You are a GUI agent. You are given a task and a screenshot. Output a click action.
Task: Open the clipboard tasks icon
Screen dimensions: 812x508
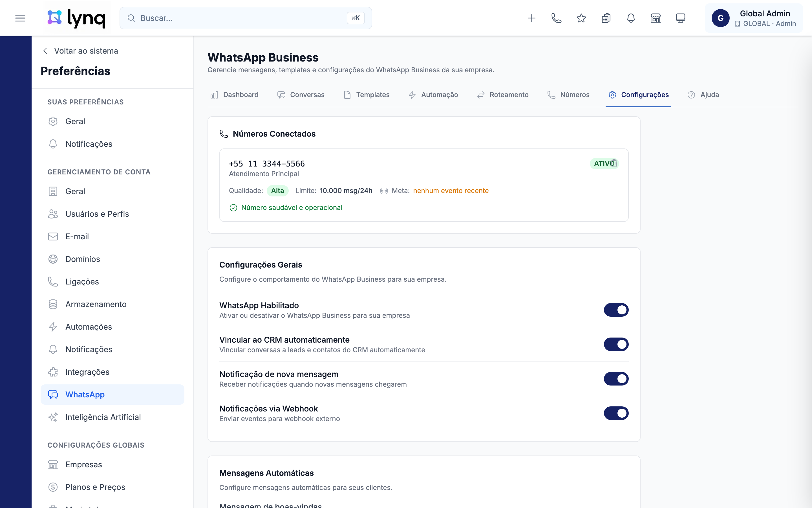tap(606, 18)
